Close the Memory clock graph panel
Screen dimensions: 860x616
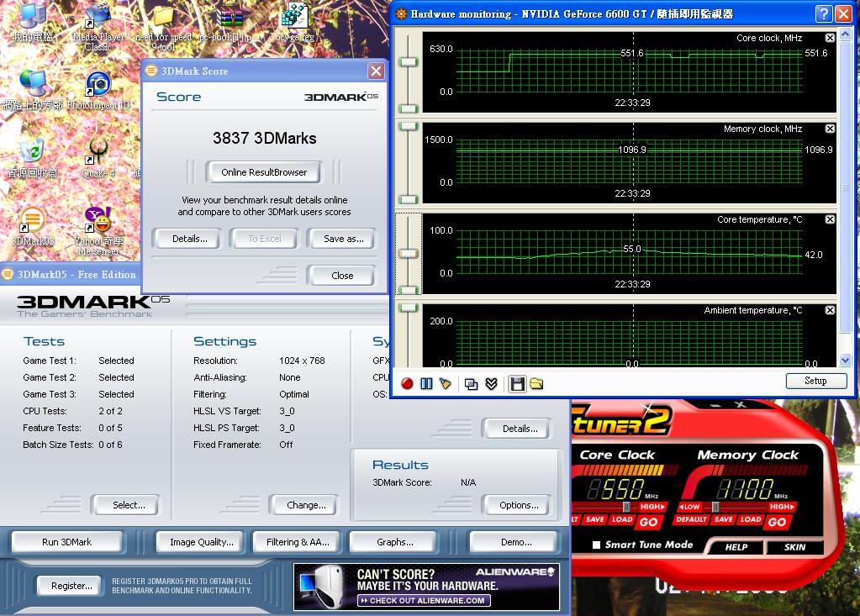[830, 129]
